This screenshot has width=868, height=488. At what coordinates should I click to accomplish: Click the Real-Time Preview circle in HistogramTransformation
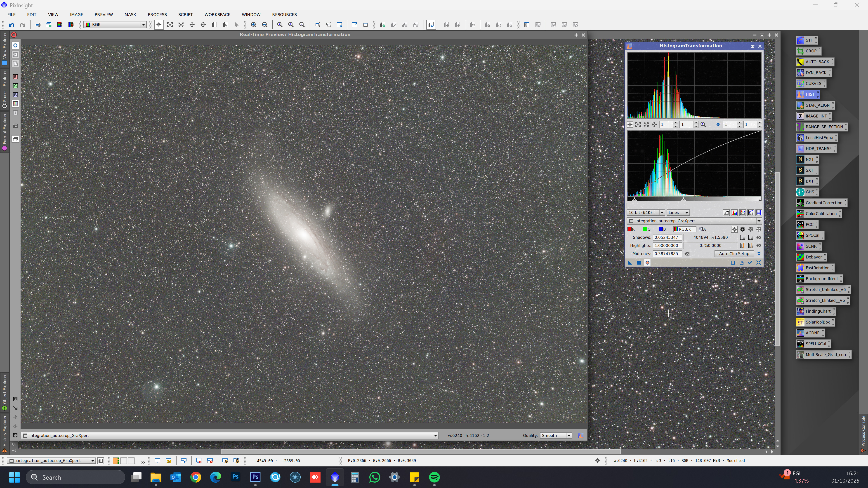click(x=647, y=263)
